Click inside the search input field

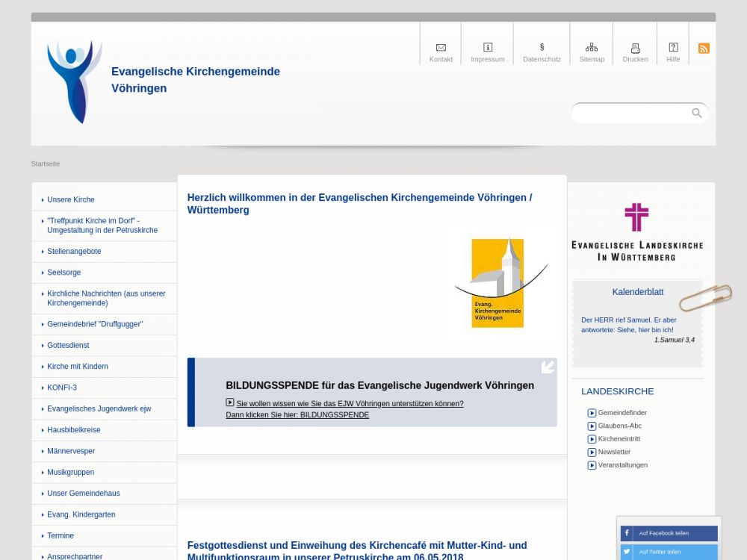(x=631, y=113)
